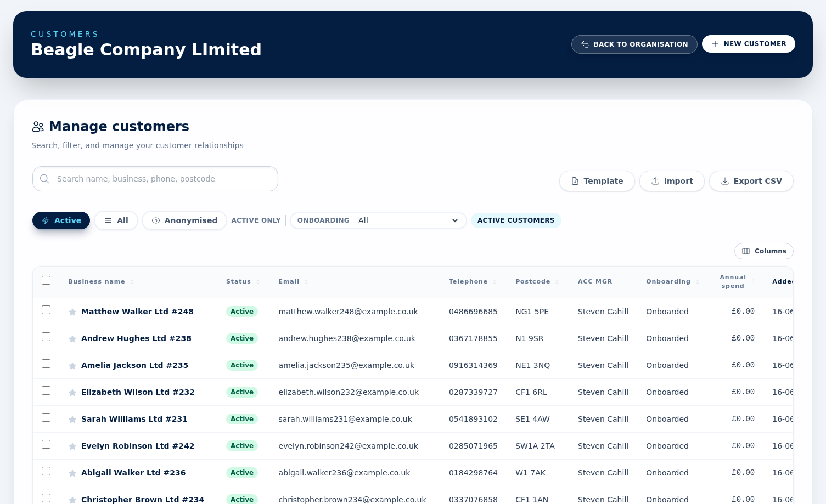Open Christopher Brown Ltd #234 record

pos(143,500)
